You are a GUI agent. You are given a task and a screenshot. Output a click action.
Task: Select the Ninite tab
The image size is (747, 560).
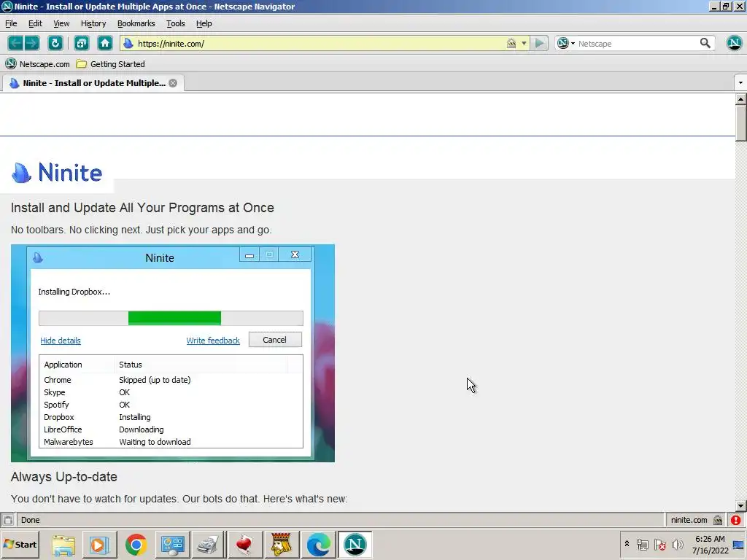(x=93, y=83)
